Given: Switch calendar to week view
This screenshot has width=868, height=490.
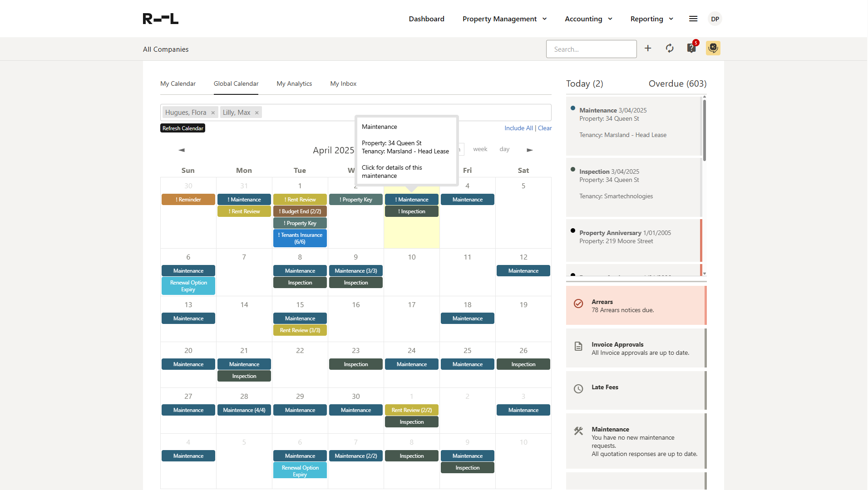Looking at the screenshot, I should (480, 149).
